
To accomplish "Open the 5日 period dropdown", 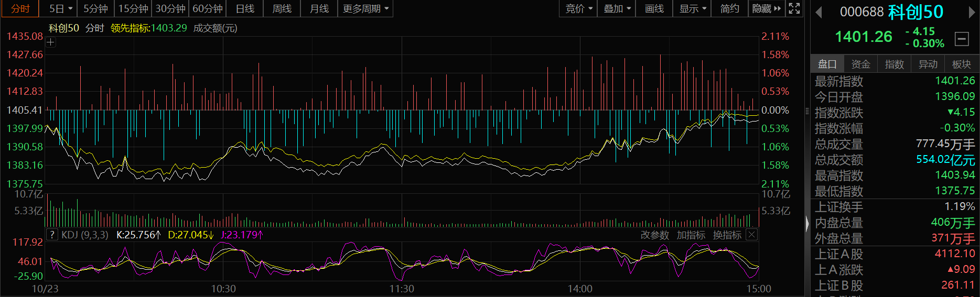I will tap(61, 9).
